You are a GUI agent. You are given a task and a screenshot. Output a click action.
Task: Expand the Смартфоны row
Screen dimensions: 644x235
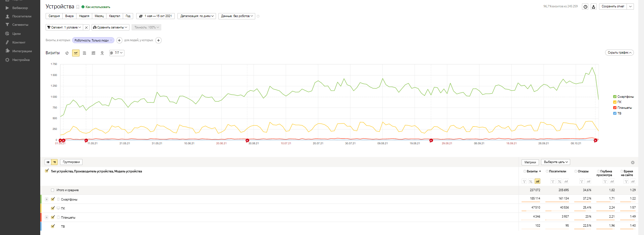pyautogui.click(x=47, y=200)
